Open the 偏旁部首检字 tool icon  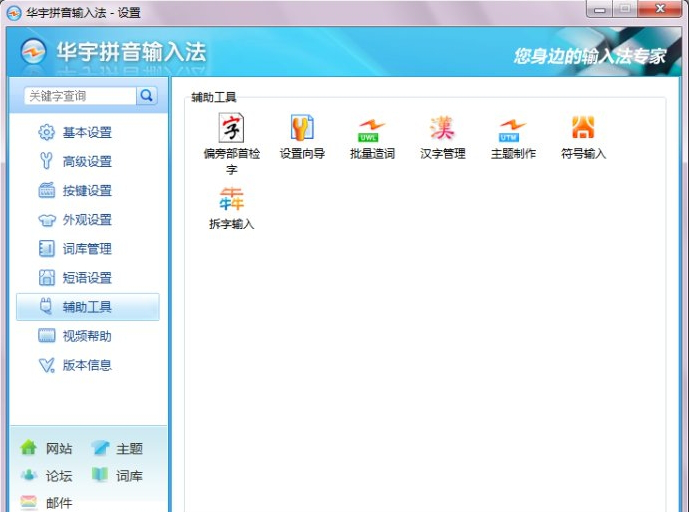pyautogui.click(x=231, y=128)
